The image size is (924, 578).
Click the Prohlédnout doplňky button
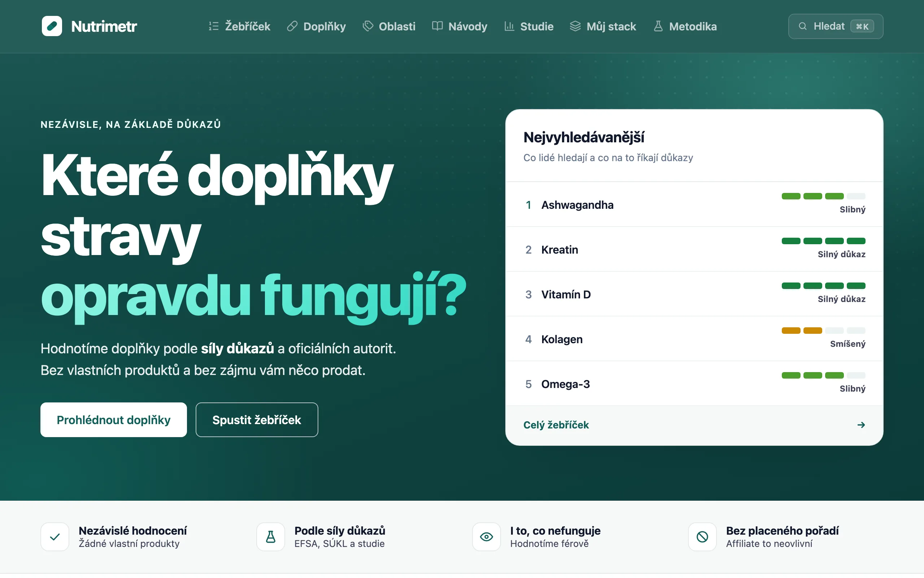114,420
